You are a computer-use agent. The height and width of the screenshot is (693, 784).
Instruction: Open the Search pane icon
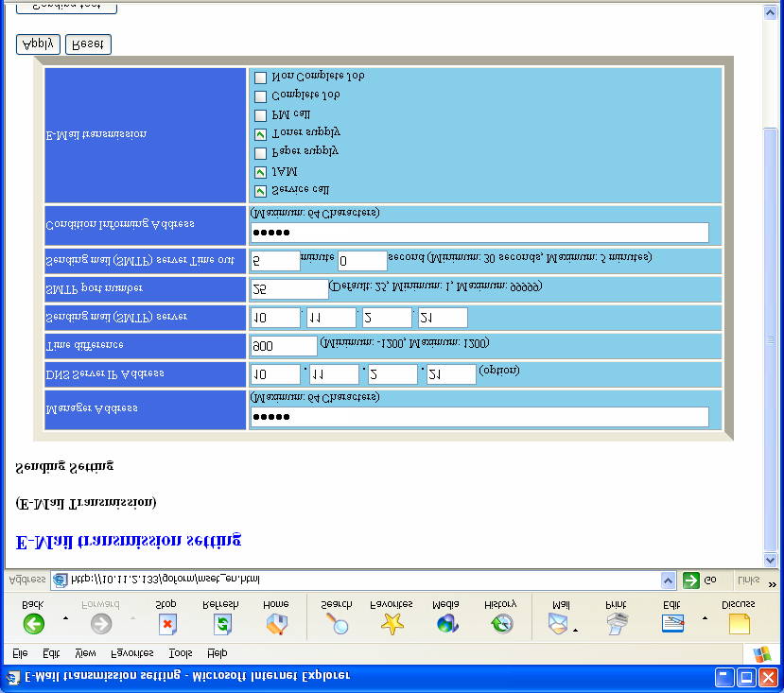(x=337, y=624)
